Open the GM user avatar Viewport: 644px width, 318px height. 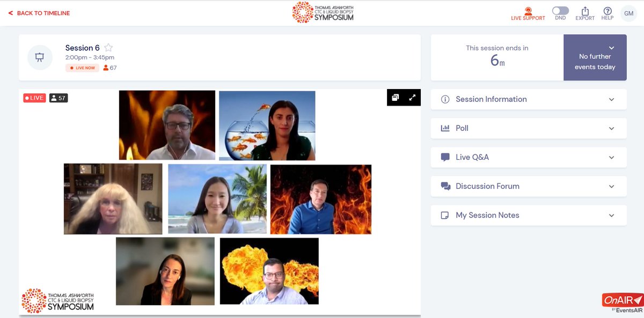click(628, 13)
